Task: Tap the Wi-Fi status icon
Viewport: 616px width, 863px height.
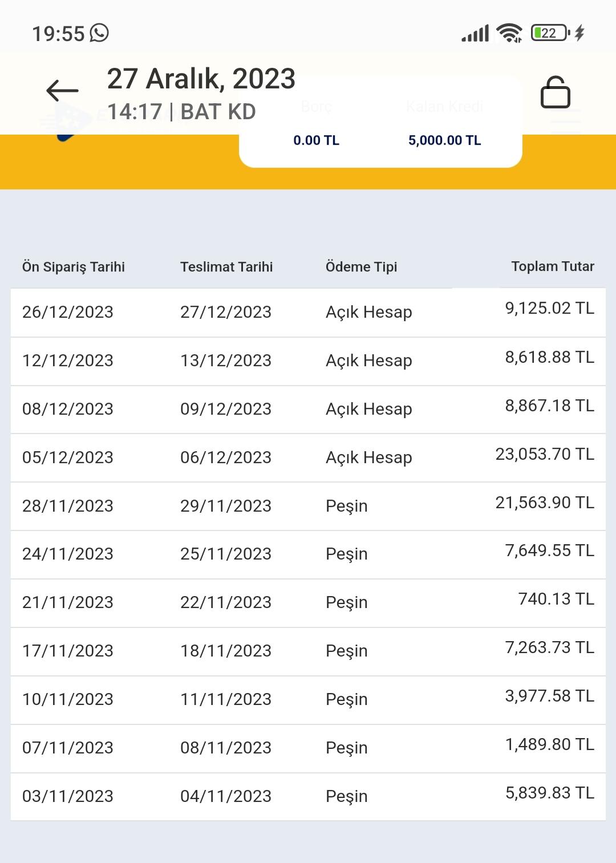Action: (x=509, y=33)
